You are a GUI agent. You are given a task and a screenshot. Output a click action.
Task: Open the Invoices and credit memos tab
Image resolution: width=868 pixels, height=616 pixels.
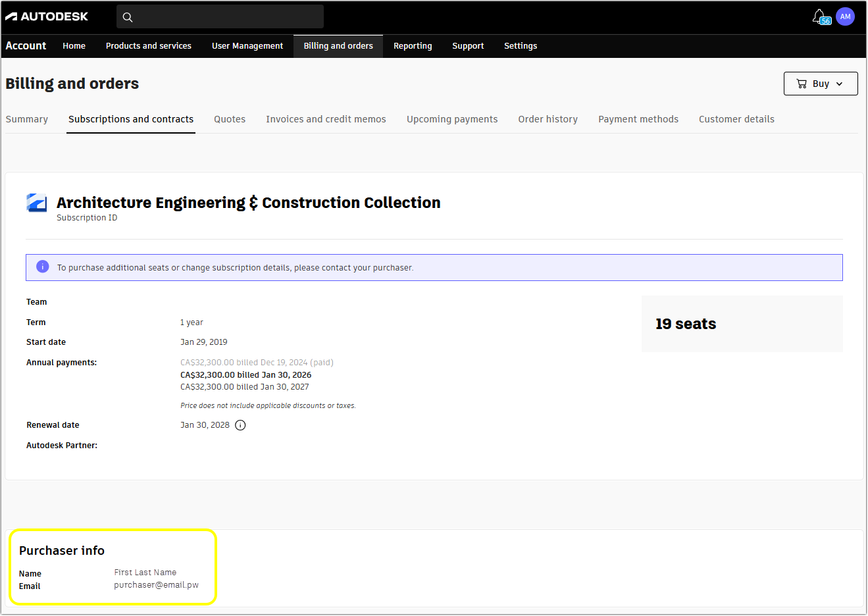(x=326, y=119)
